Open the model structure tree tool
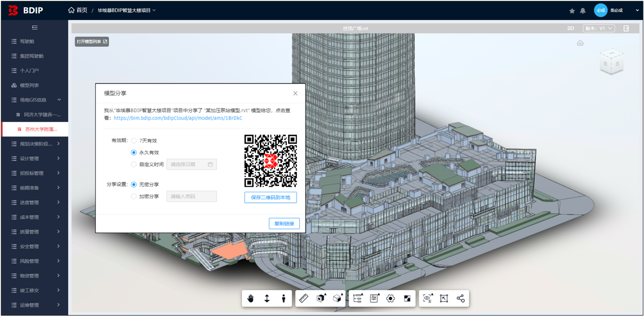The width and height of the screenshot is (644, 316). click(x=358, y=299)
